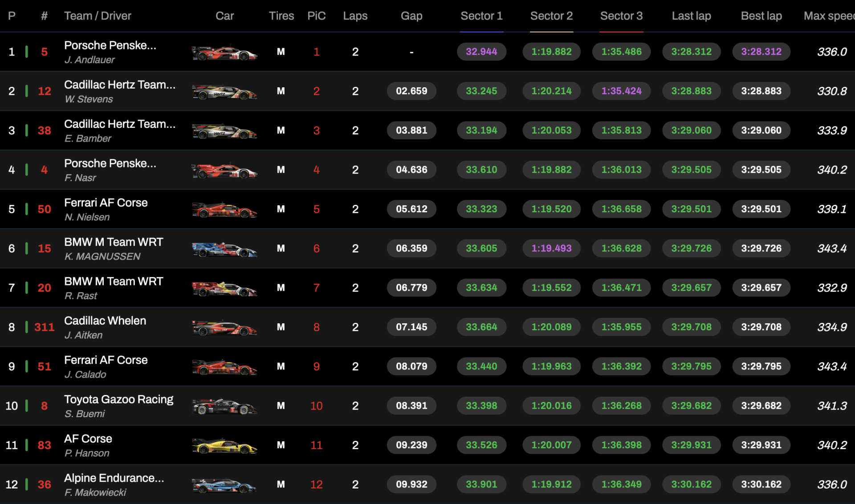Screen dimensions: 855x504
Task: Click the 33.901 sector 1 time
Action: (x=481, y=484)
